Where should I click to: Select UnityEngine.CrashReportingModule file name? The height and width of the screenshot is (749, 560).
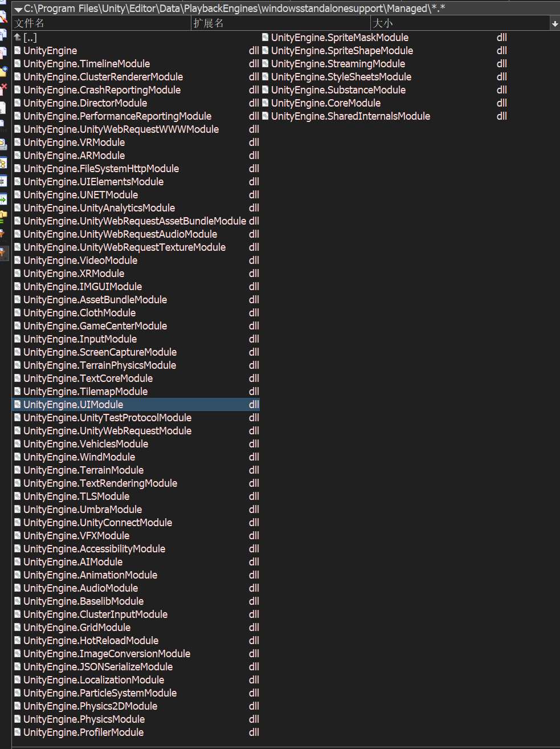pos(102,90)
